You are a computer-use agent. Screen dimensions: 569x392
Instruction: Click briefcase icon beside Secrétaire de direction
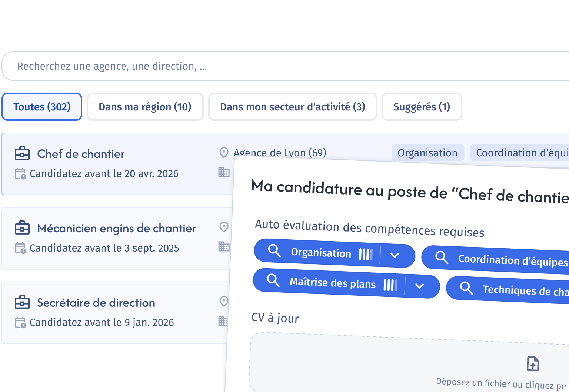[22, 302]
